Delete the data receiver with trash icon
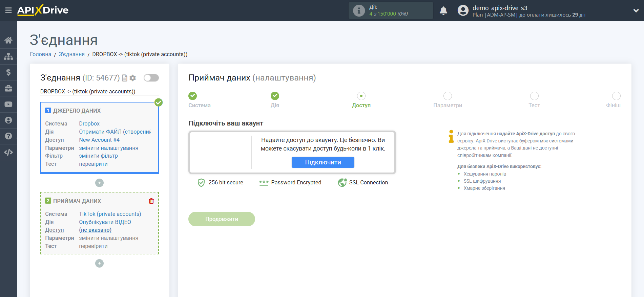This screenshot has height=297, width=644. [151, 201]
